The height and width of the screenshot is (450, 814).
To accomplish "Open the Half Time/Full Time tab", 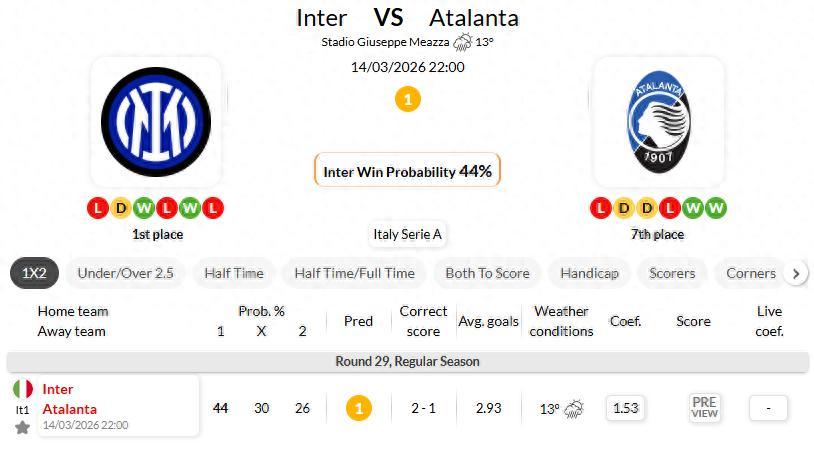I will [x=354, y=273].
